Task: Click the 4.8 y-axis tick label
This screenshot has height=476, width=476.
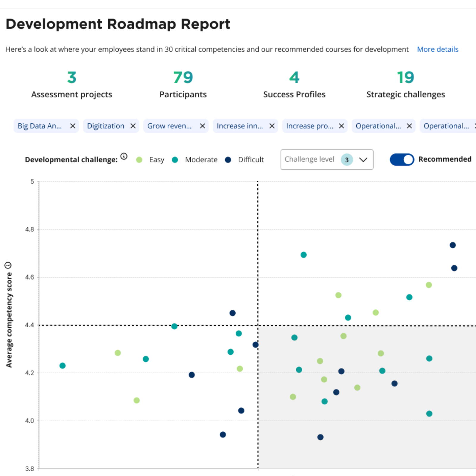Action: tap(30, 229)
